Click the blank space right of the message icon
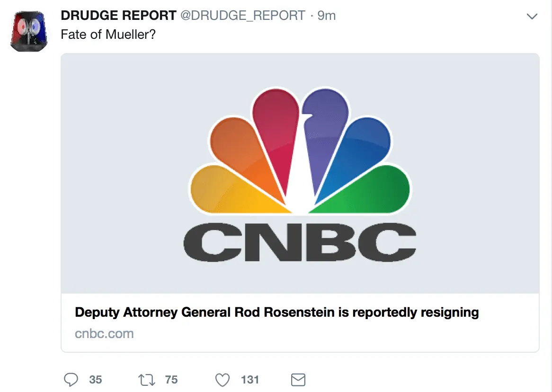 402,380
